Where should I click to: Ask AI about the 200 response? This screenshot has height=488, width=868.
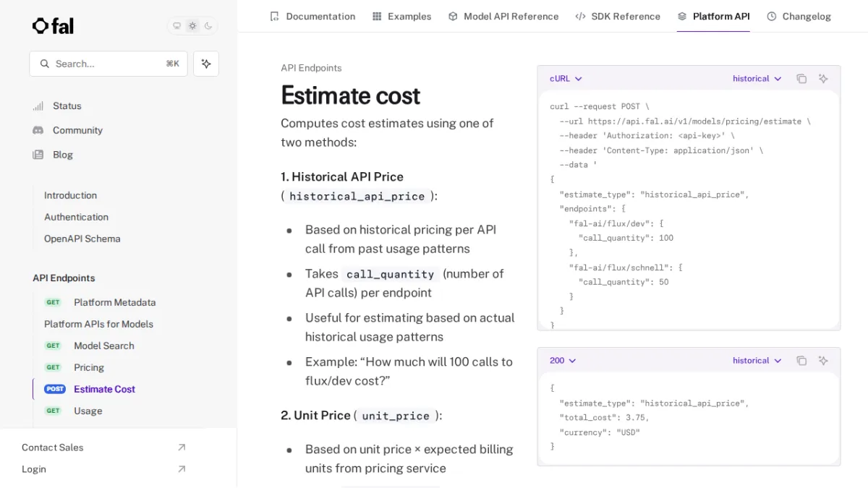pyautogui.click(x=823, y=361)
